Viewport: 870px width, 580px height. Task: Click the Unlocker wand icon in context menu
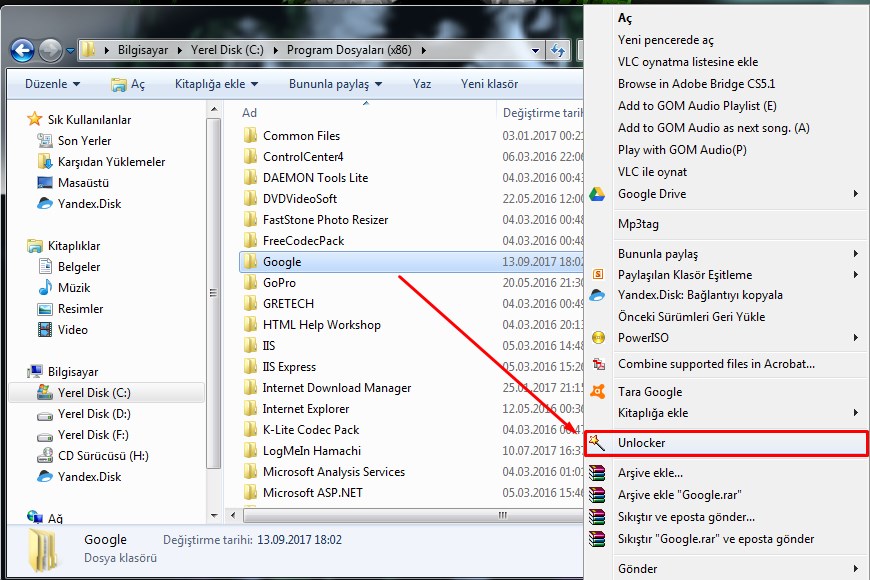click(x=597, y=443)
